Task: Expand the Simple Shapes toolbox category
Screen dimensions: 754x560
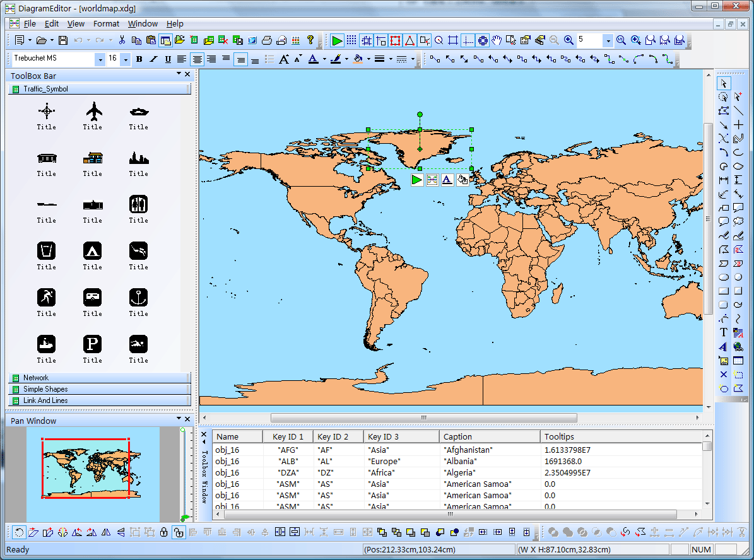Action: pyautogui.click(x=45, y=389)
